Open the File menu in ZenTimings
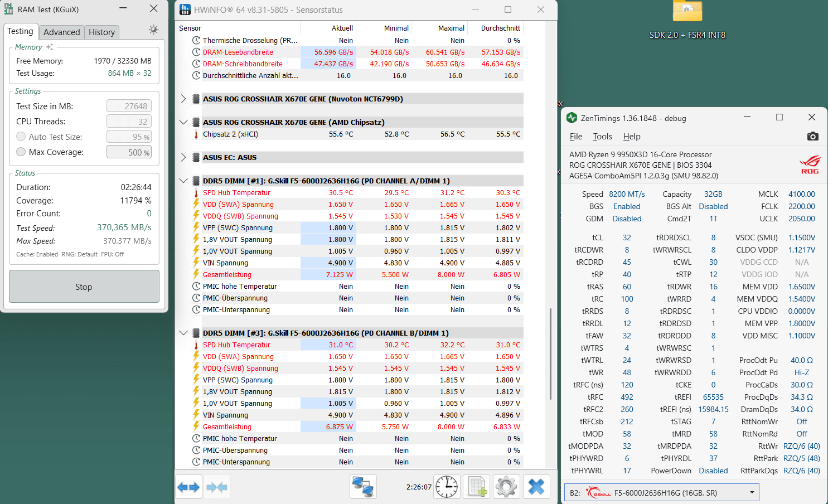Screen dimensions: 828x504 [576, 137]
